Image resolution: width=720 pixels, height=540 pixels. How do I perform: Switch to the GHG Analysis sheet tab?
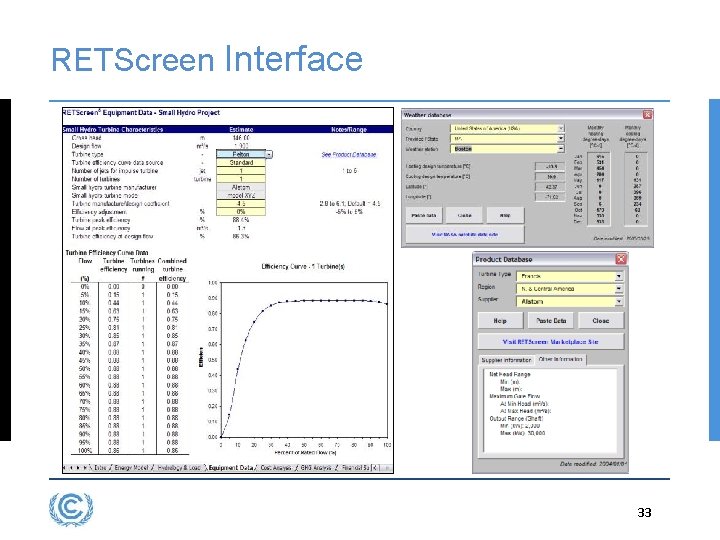[x=316, y=468]
